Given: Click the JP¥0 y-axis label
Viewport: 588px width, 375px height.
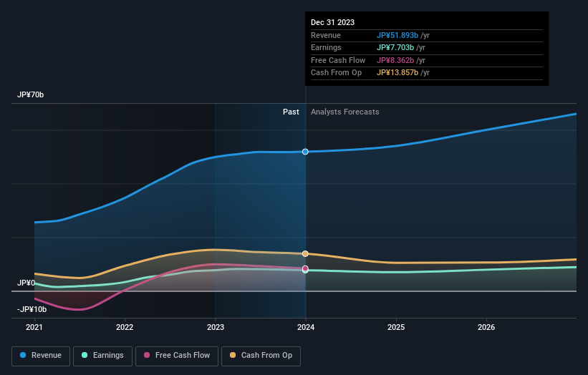Looking at the screenshot, I should click(26, 283).
